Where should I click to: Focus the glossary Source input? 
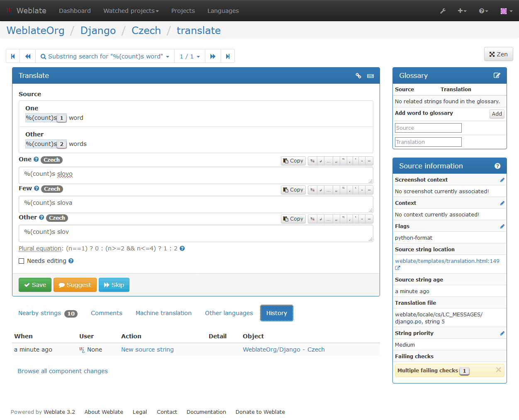[428, 128]
